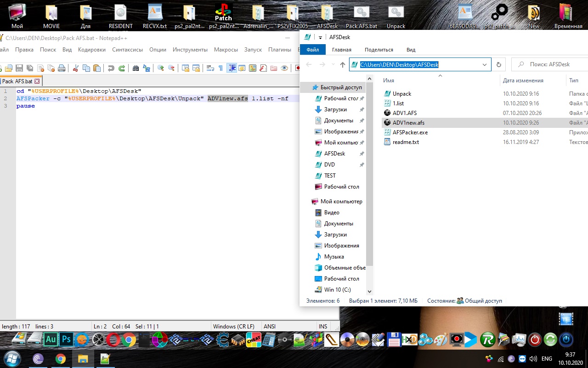The image size is (588, 368).
Task: Select Музыка in navigation pane
Action: coord(334,257)
